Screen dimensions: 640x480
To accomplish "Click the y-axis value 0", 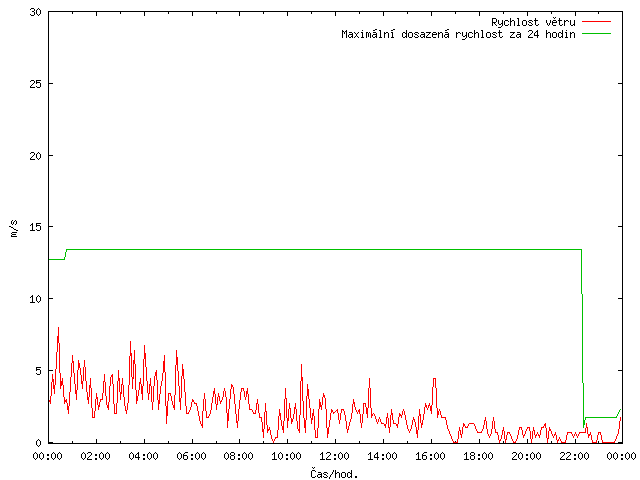I will 39,443.
